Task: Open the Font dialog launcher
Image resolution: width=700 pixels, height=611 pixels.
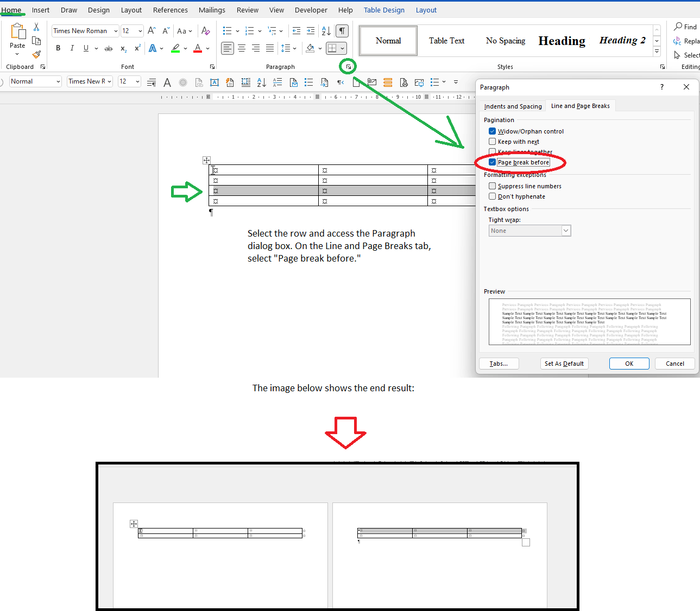Action: click(212, 67)
